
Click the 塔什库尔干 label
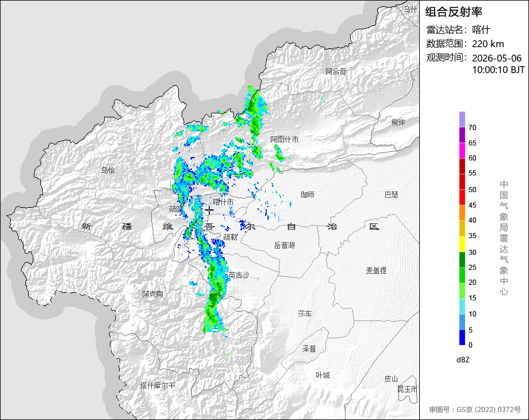(158, 385)
